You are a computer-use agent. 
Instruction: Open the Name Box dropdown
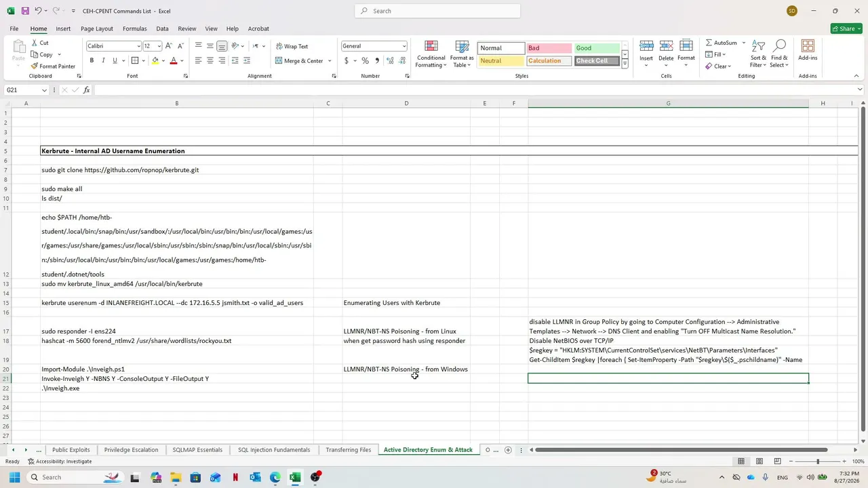[45, 90]
